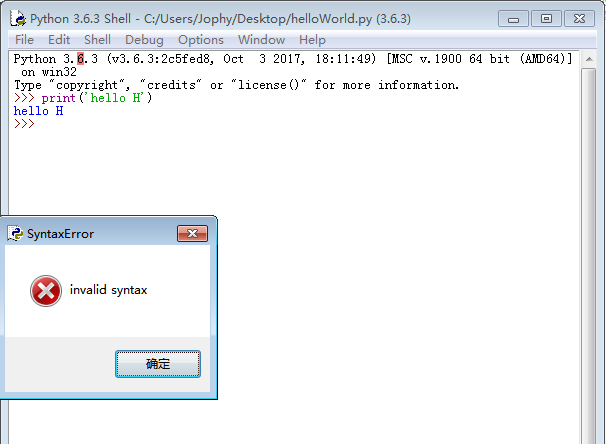Minimize the Python Shell window
Image resolution: width=606 pixels, height=444 pixels.
[x=513, y=19]
